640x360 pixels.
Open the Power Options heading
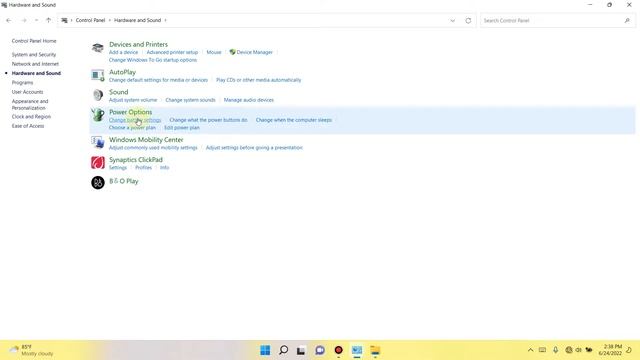click(131, 112)
